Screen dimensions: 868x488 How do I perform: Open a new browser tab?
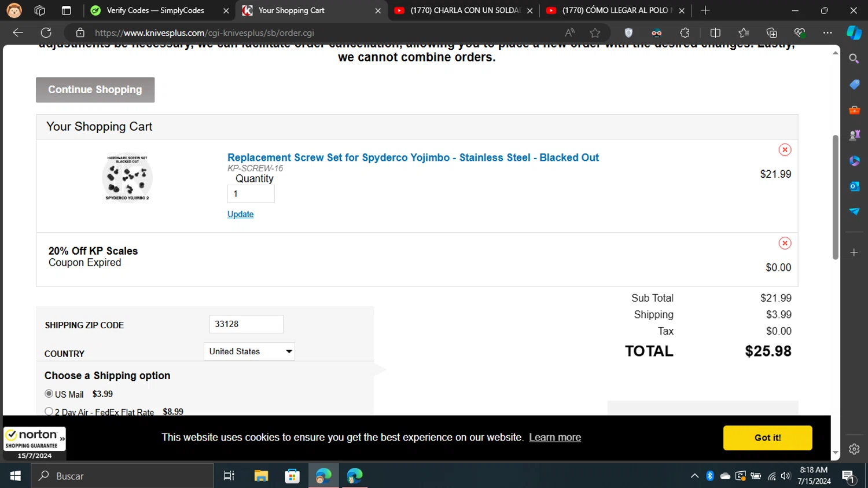point(705,10)
